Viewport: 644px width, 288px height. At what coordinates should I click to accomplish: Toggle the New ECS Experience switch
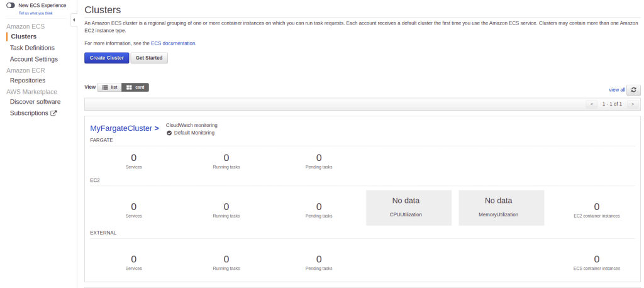click(11, 5)
